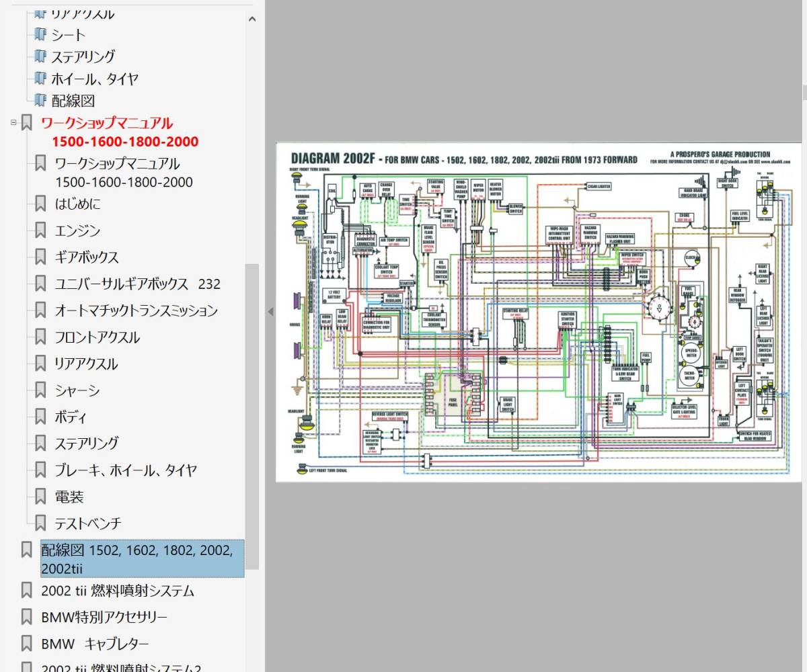807x672 pixels.
Task: Click bookmark icon beside lower ステアリング
Action: 40,443
